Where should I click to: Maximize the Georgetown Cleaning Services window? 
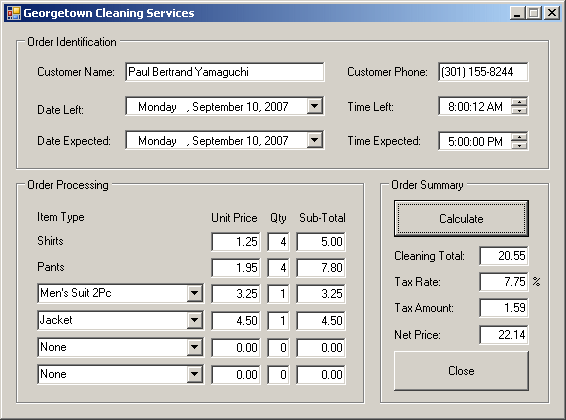534,13
